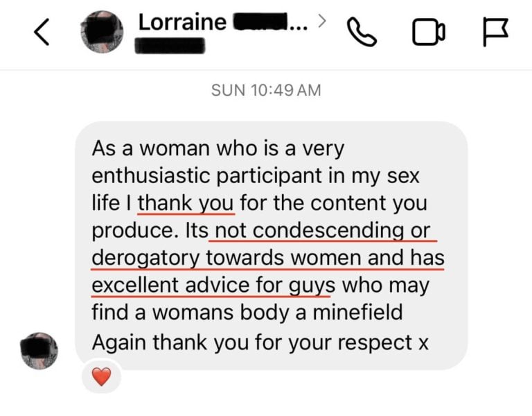532x416 pixels.
Task: Go back using the left arrow
Action: [42, 32]
